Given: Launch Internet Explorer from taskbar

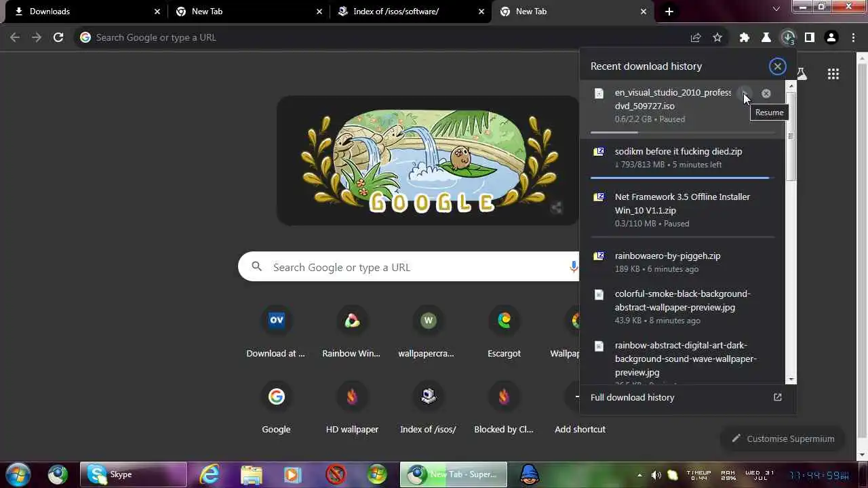Looking at the screenshot, I should tap(209, 474).
